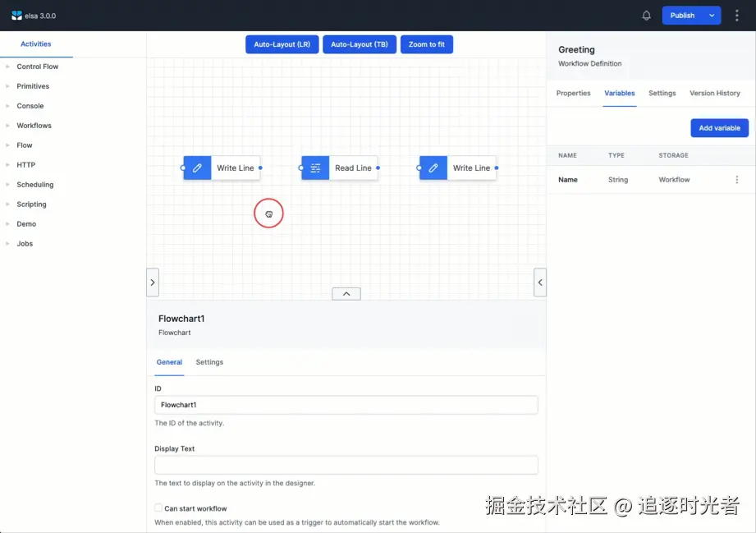Select the Activities tab
Image resolution: width=756 pixels, height=533 pixels.
pyautogui.click(x=35, y=44)
